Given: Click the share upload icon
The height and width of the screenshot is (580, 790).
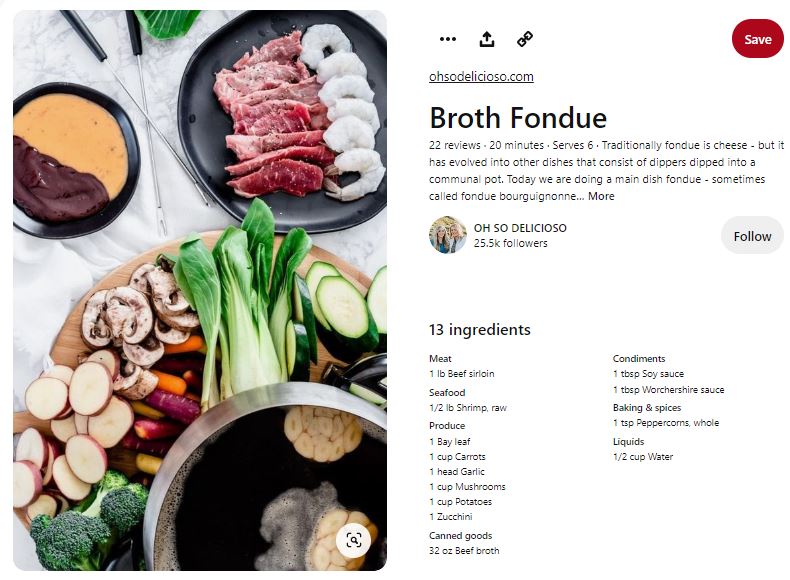Looking at the screenshot, I should (487, 39).
